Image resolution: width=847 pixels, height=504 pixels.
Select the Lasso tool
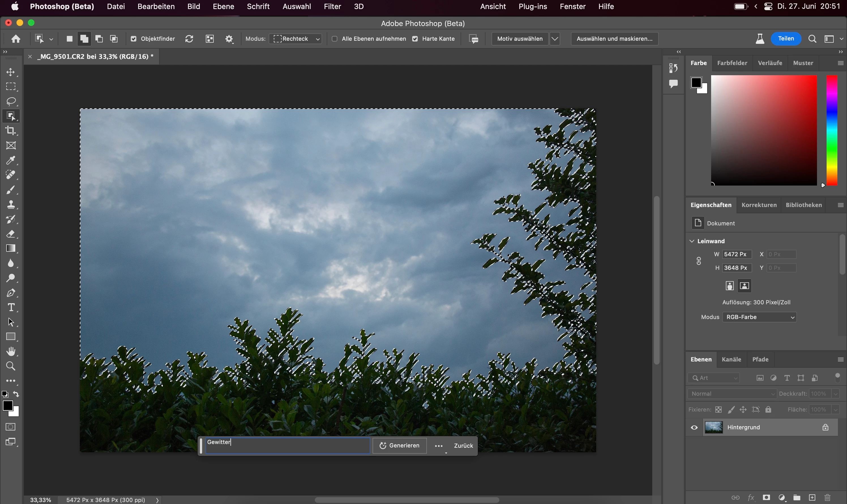pyautogui.click(x=11, y=102)
